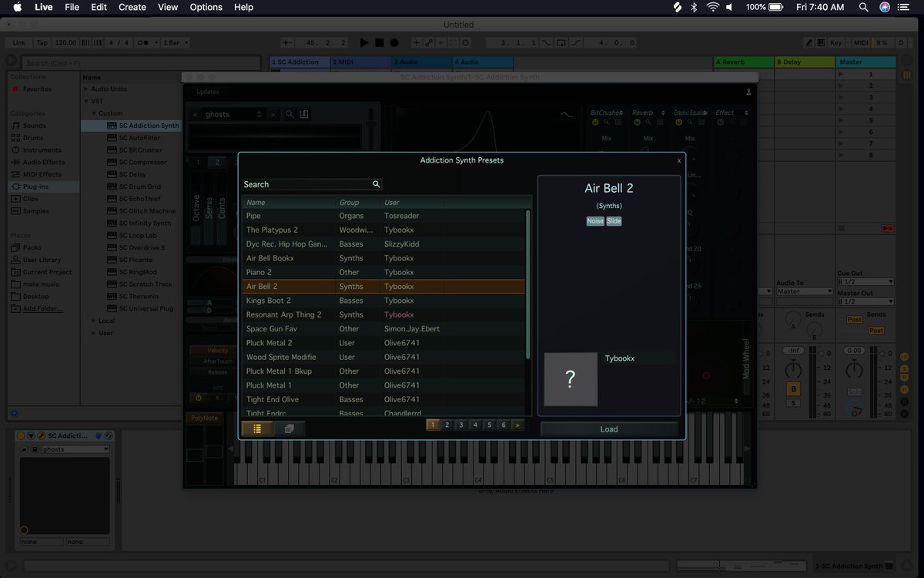Open the macOS Options menu
Screen dimensions: 924x578
click(206, 7)
